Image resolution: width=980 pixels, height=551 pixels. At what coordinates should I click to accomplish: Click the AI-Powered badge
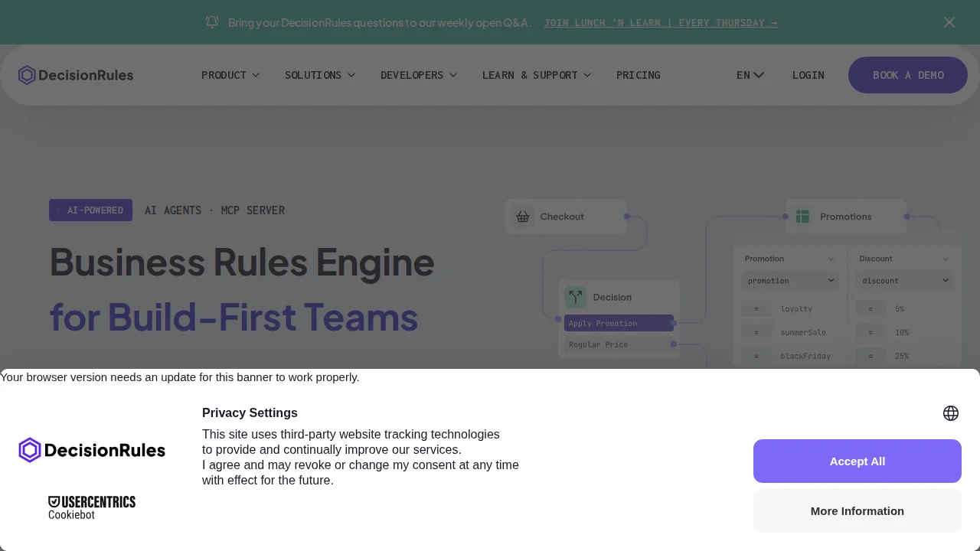pyautogui.click(x=90, y=210)
